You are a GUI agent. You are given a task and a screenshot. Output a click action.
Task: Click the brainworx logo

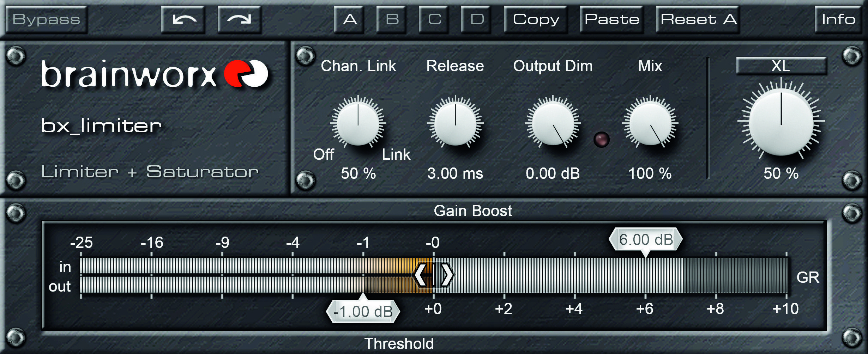[x=155, y=73]
